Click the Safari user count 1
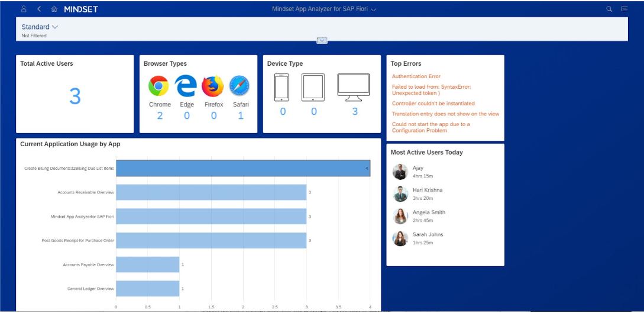 click(x=241, y=116)
